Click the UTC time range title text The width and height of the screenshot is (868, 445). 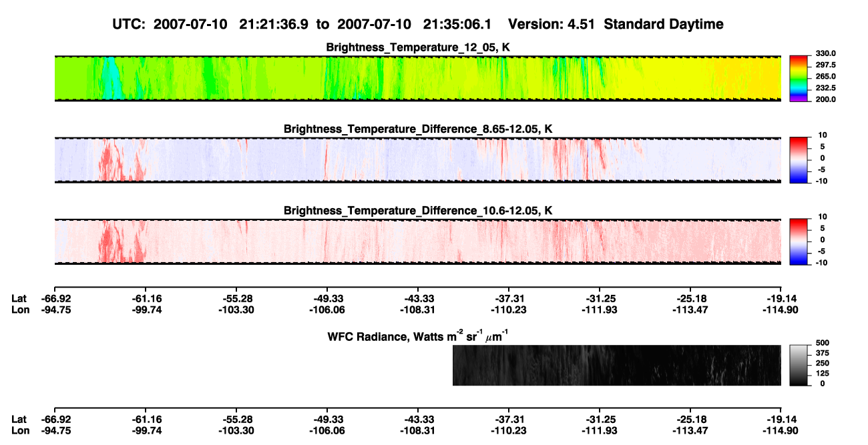click(418, 25)
